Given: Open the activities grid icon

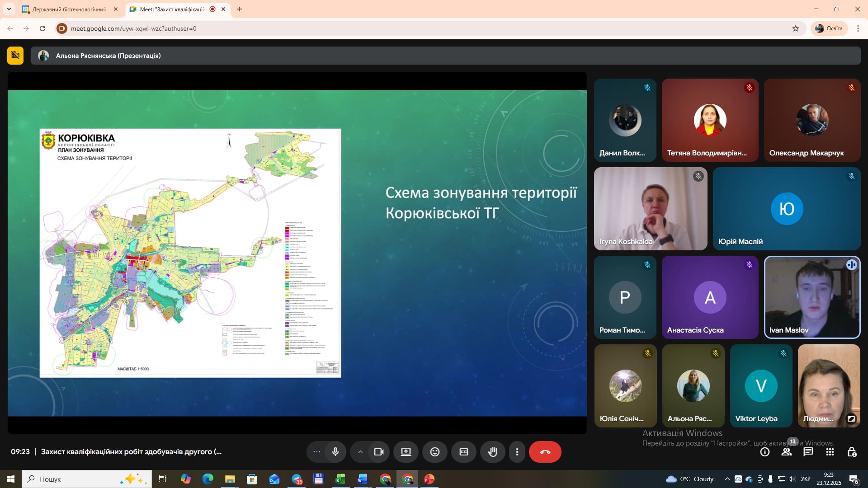Looking at the screenshot, I should pos(830,452).
